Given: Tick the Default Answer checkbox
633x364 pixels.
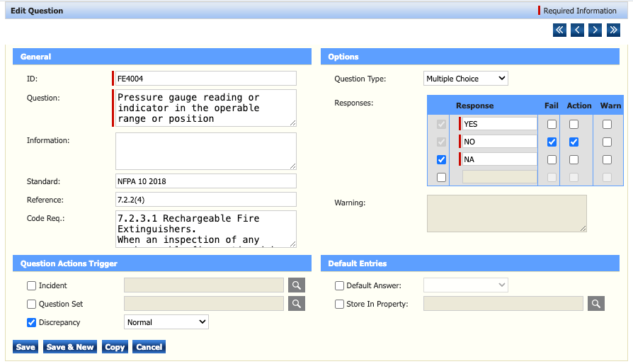Looking at the screenshot, I should pos(340,286).
